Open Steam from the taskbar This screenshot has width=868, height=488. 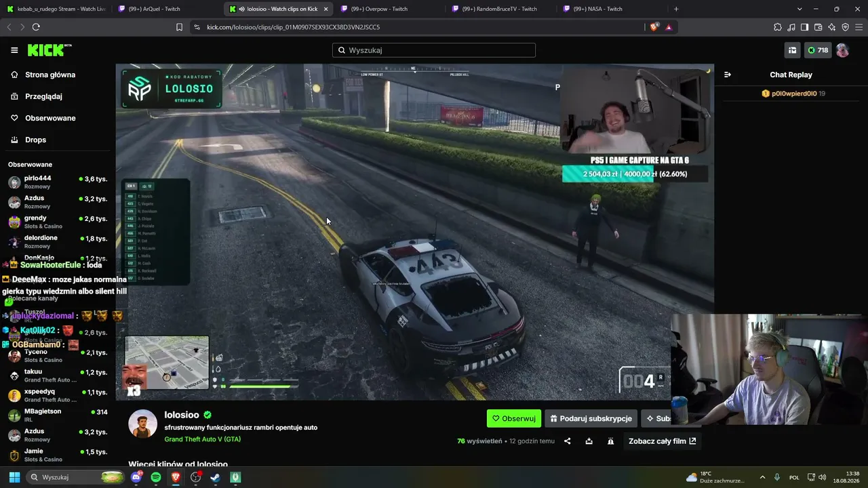click(x=215, y=477)
